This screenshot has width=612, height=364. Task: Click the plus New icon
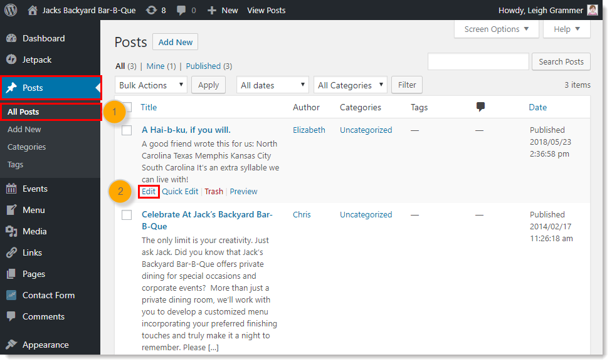(x=211, y=11)
